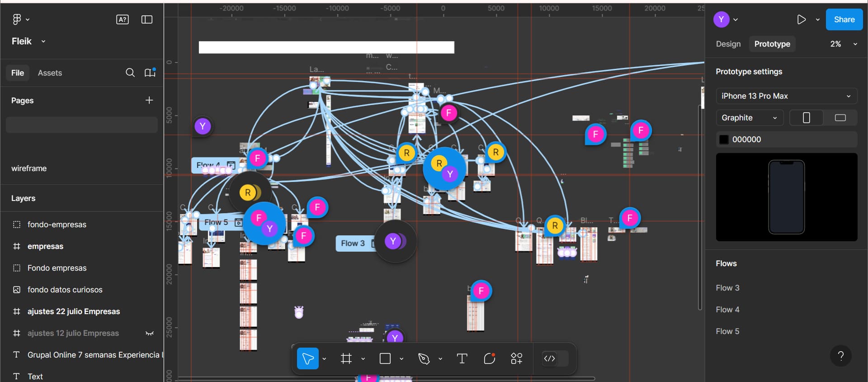
Task: Select portrait device orientation
Action: tap(806, 118)
